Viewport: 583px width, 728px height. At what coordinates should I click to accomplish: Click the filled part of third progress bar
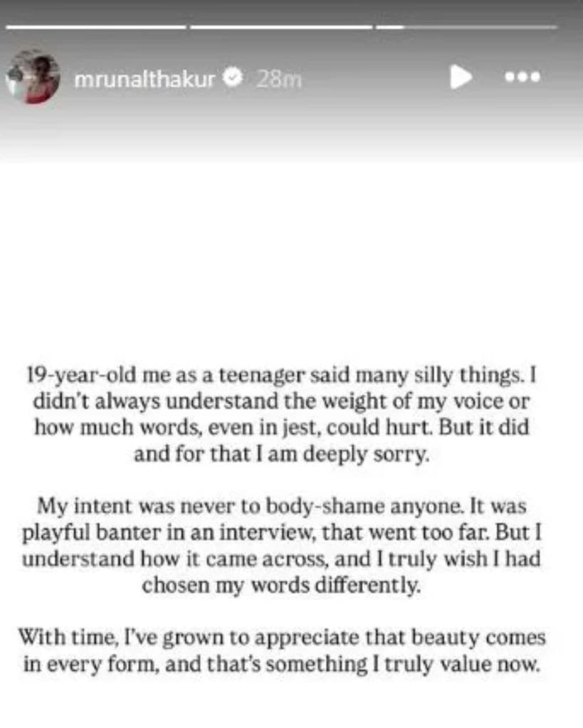(x=390, y=27)
